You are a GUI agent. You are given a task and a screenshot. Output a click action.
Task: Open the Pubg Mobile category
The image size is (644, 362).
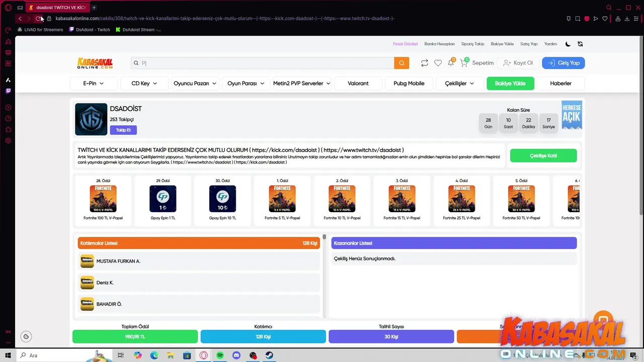pyautogui.click(x=409, y=83)
